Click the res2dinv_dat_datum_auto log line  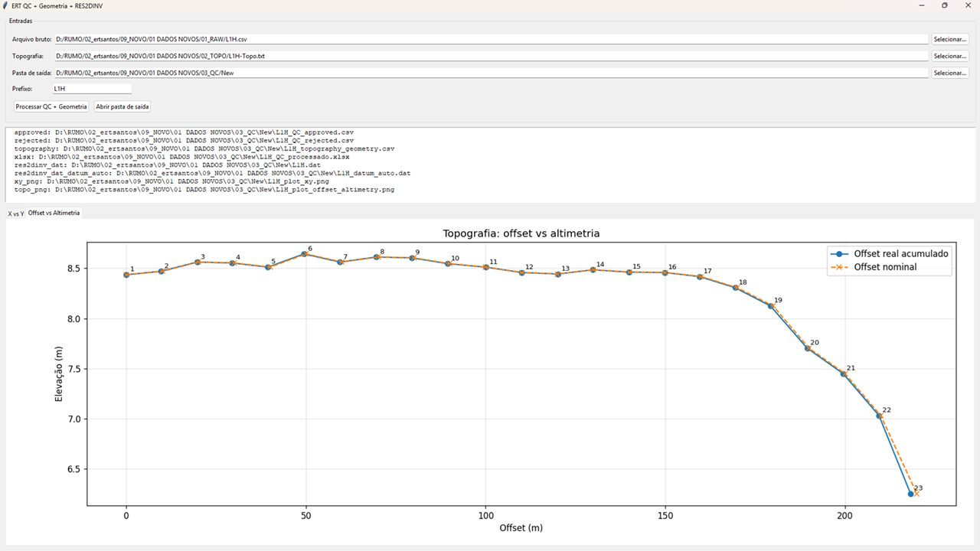coord(212,173)
